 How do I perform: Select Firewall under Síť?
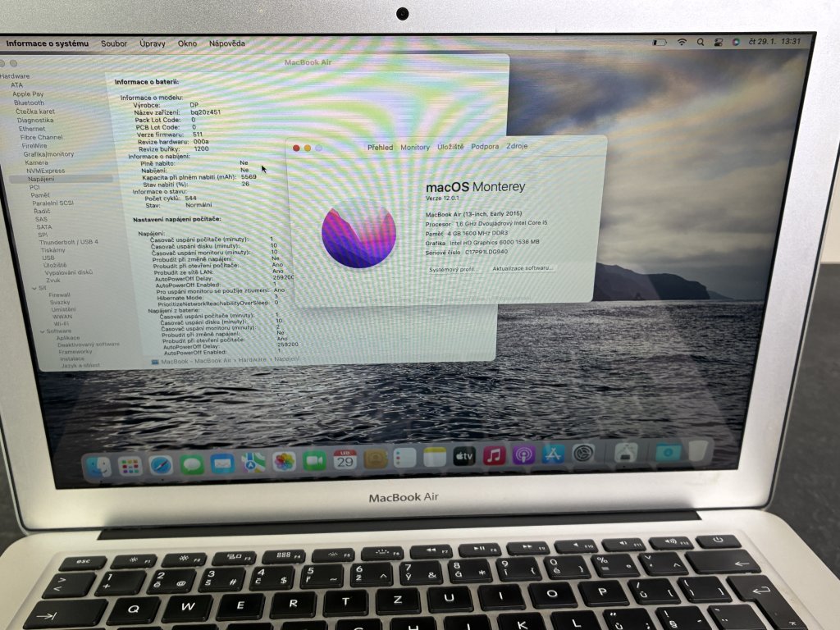point(59,294)
